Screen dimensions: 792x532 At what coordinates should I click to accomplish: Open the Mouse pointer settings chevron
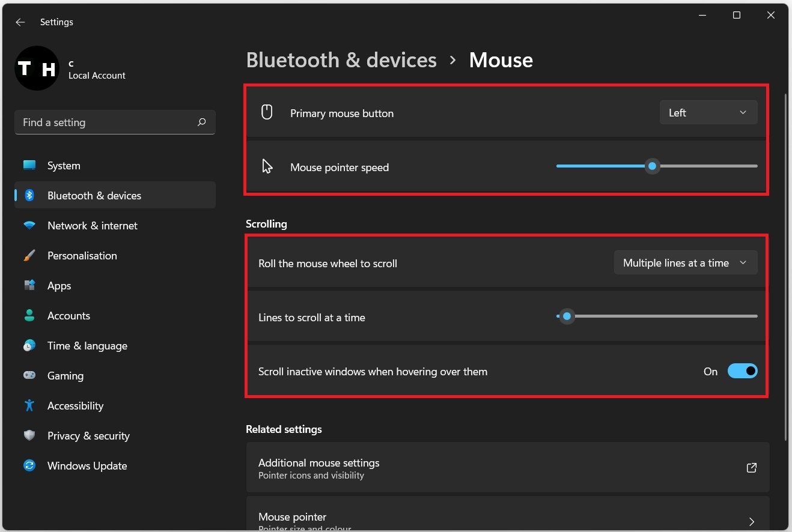click(x=751, y=521)
